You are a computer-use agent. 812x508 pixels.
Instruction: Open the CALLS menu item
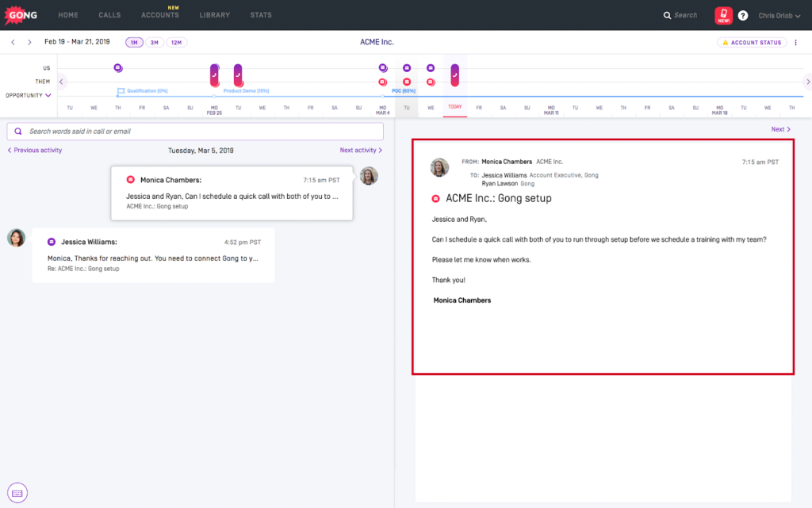[109, 14]
